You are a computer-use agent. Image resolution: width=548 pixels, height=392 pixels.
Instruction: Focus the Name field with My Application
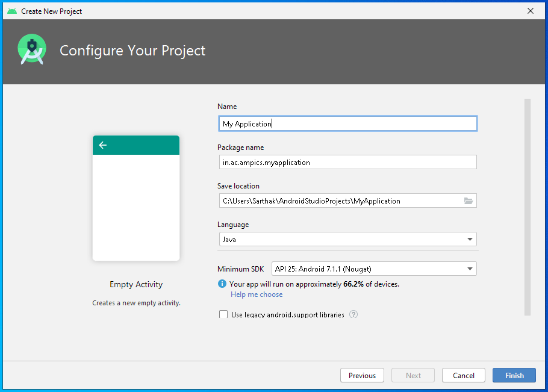pos(347,123)
